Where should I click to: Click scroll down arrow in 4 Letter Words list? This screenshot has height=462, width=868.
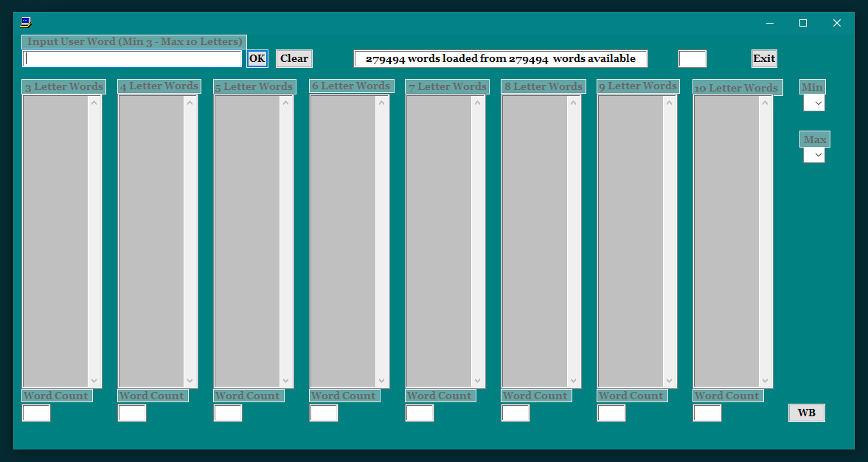click(x=190, y=381)
